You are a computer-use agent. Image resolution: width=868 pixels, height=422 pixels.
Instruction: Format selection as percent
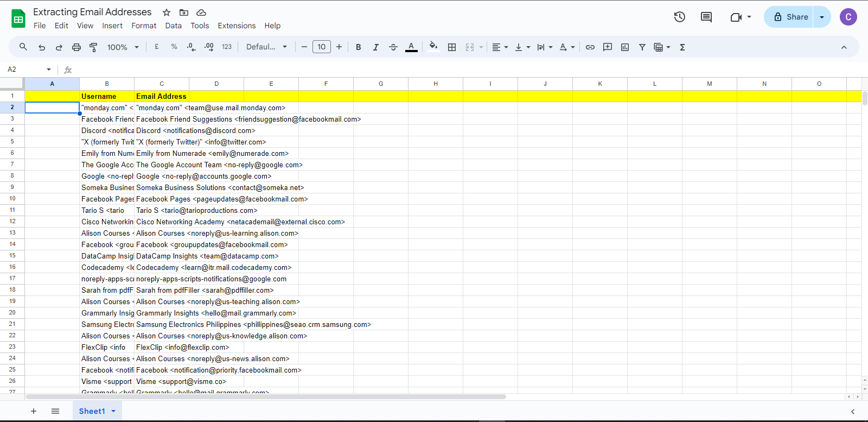click(x=174, y=47)
